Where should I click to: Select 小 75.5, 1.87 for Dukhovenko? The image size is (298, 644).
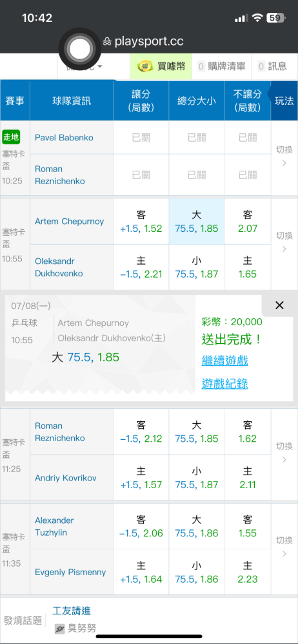click(197, 267)
